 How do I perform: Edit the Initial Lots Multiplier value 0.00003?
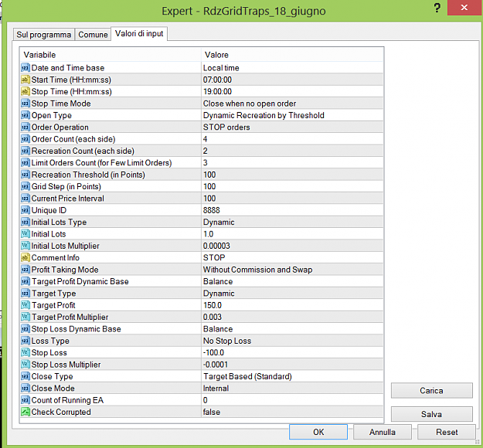292,246
